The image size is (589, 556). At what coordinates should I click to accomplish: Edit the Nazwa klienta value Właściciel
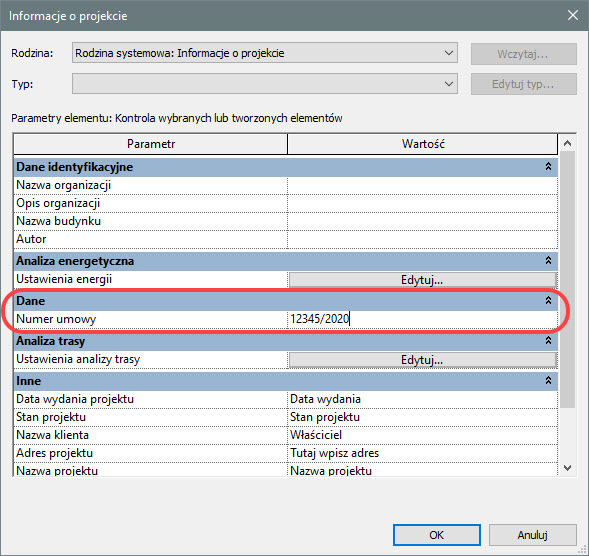(422, 435)
